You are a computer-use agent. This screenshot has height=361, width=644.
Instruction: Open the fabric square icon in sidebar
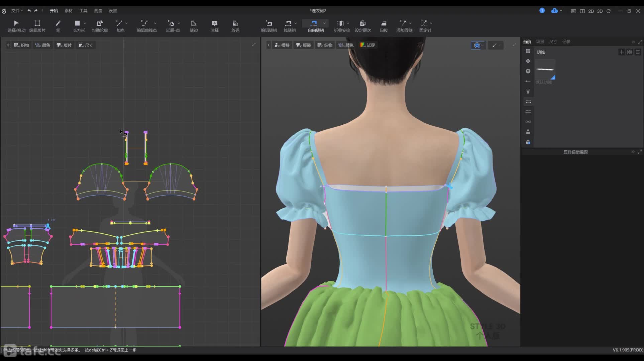[x=528, y=51]
